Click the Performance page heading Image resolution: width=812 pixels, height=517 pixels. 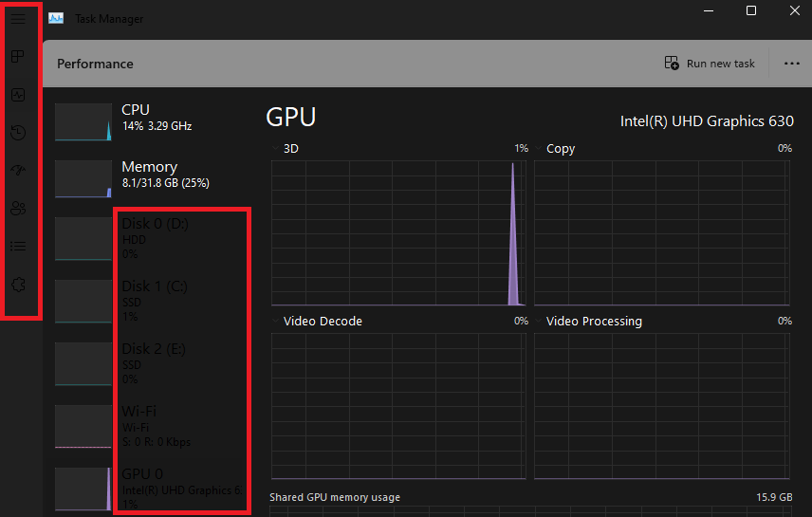point(95,64)
